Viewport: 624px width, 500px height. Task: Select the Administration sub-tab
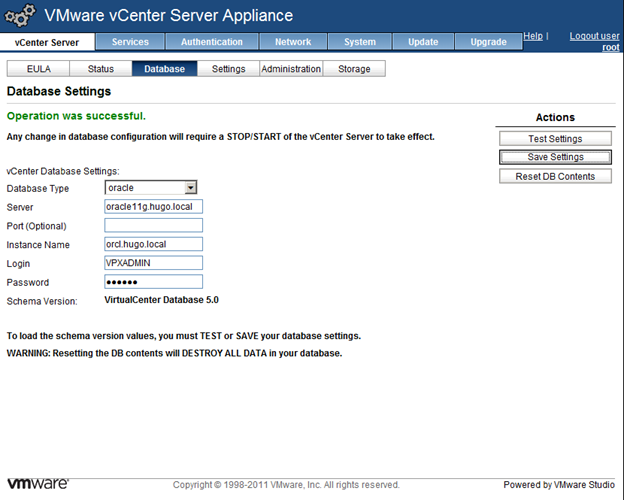291,69
